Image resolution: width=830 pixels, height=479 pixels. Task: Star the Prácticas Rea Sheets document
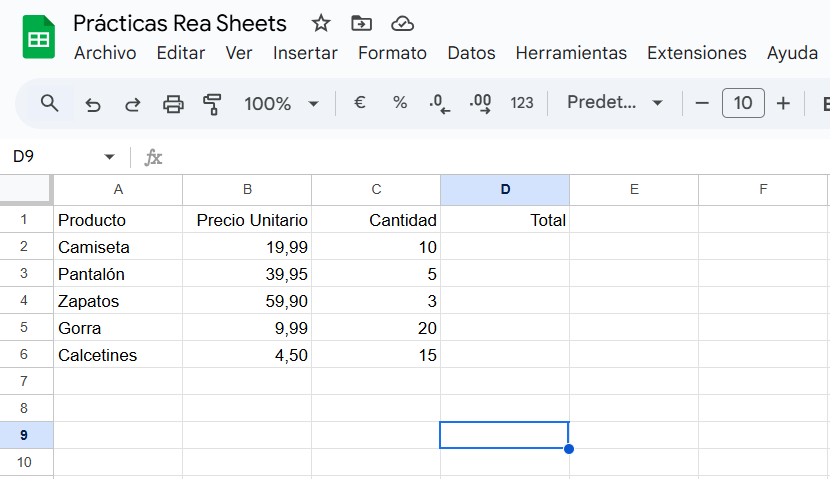(x=321, y=23)
